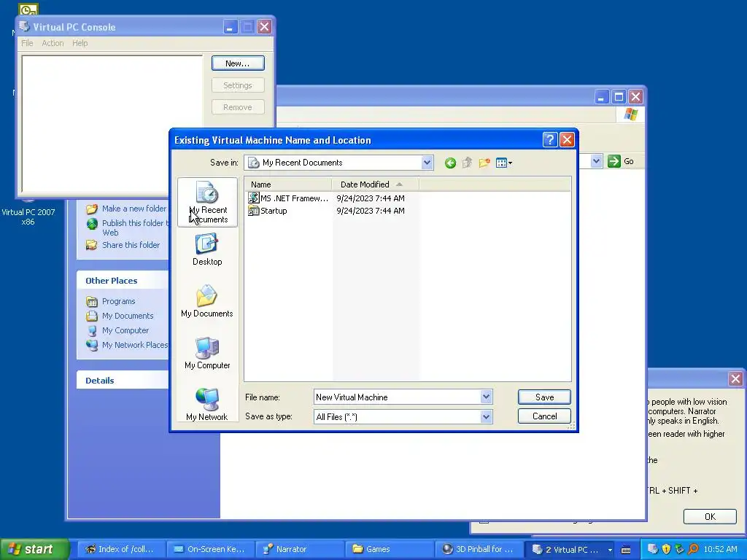747x560 pixels.
Task: Click the Save button
Action: click(x=544, y=397)
